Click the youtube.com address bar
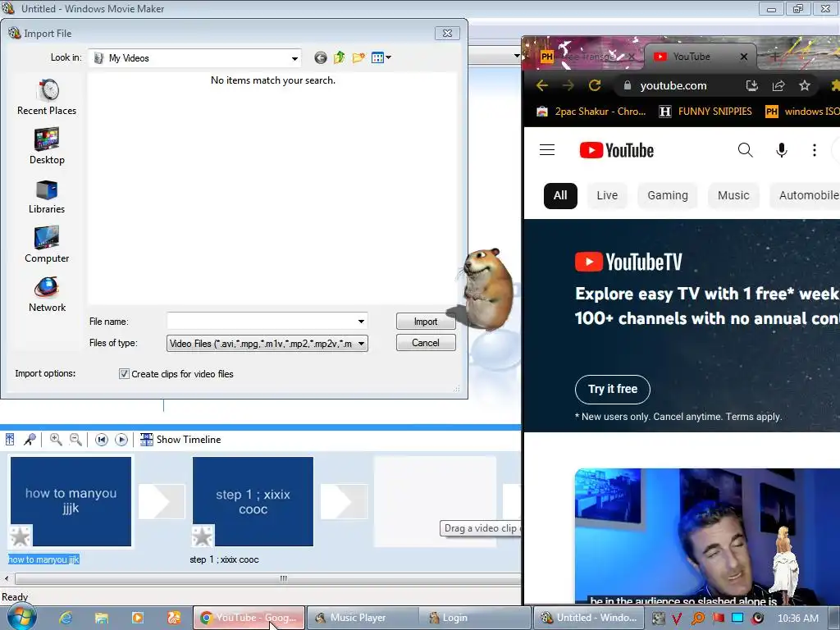 click(673, 85)
